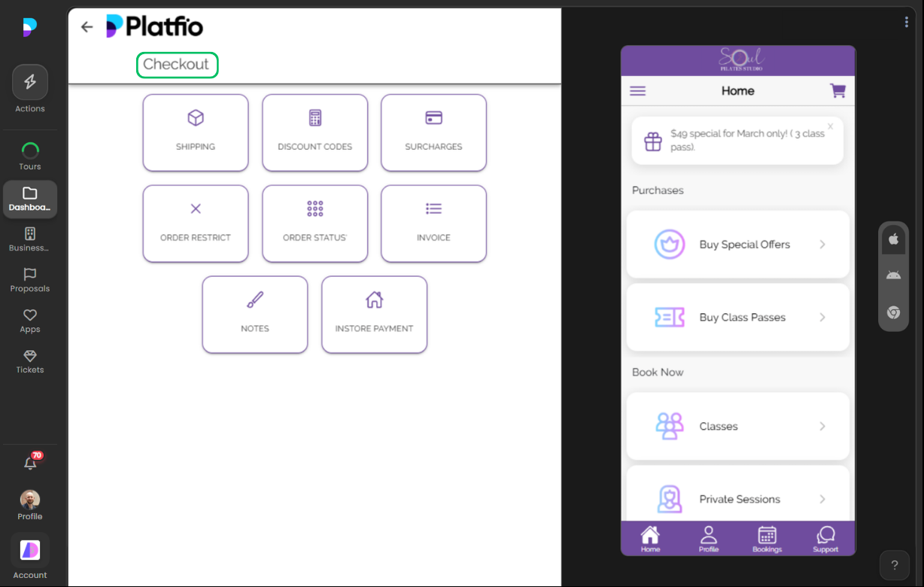Dismiss the $49 March special banner
Viewport: 924px width, 587px height.
[x=830, y=126]
